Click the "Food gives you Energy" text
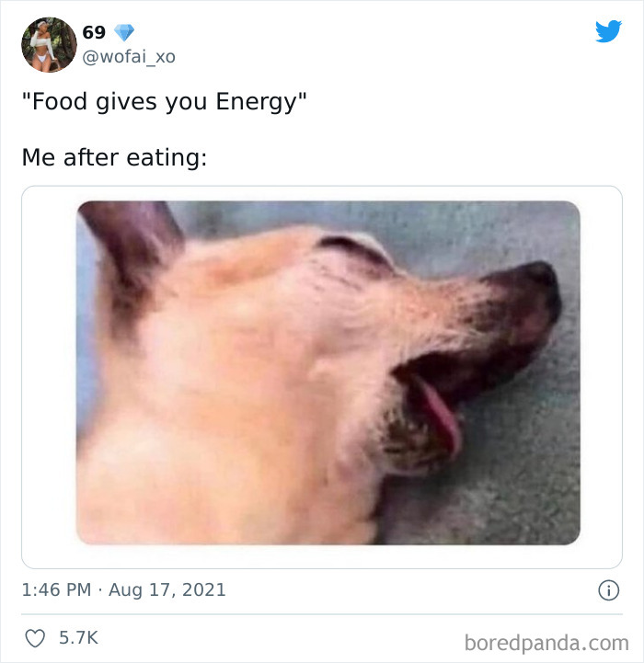Viewport: 644px width, 663px height. (164, 102)
